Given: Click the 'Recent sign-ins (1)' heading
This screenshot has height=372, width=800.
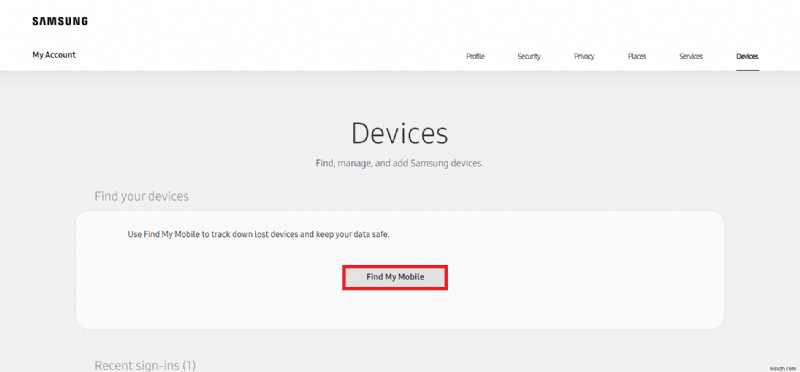Looking at the screenshot, I should click(x=145, y=365).
